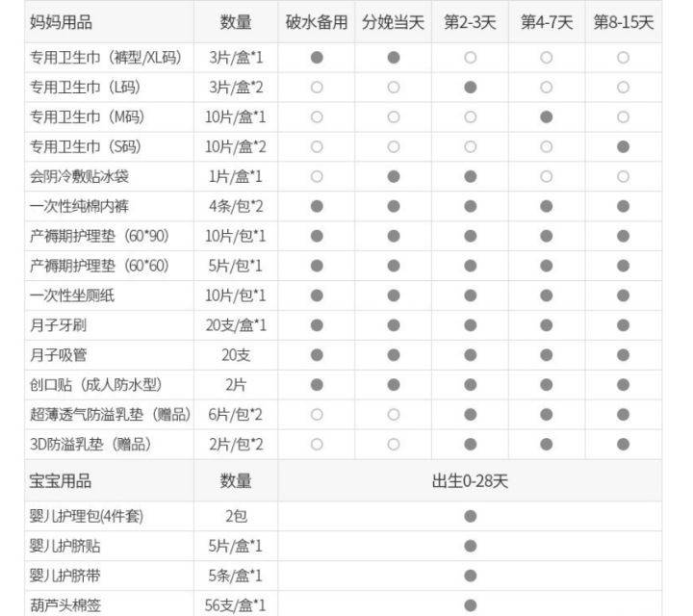Select the 一次性纯棉内裤 row label

coord(79,206)
